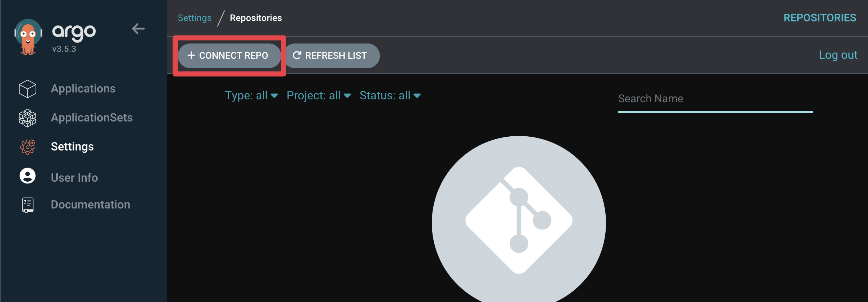Focus the Search Name field
Screen dimensions: 868x302
715,99
